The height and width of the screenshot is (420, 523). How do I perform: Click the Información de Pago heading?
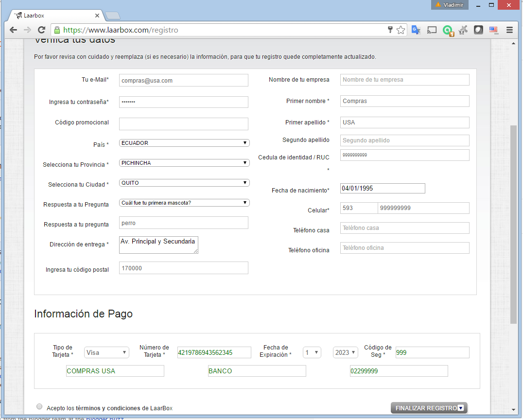tap(84, 314)
